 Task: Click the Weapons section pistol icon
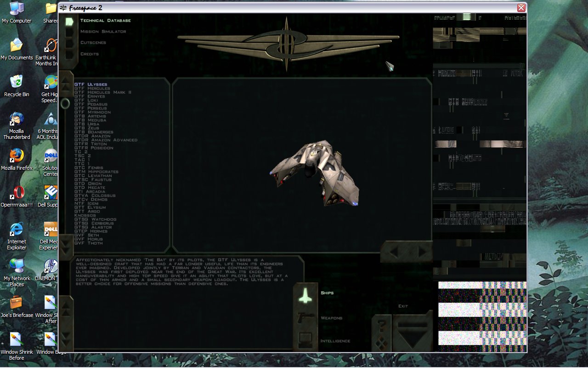pos(305,317)
